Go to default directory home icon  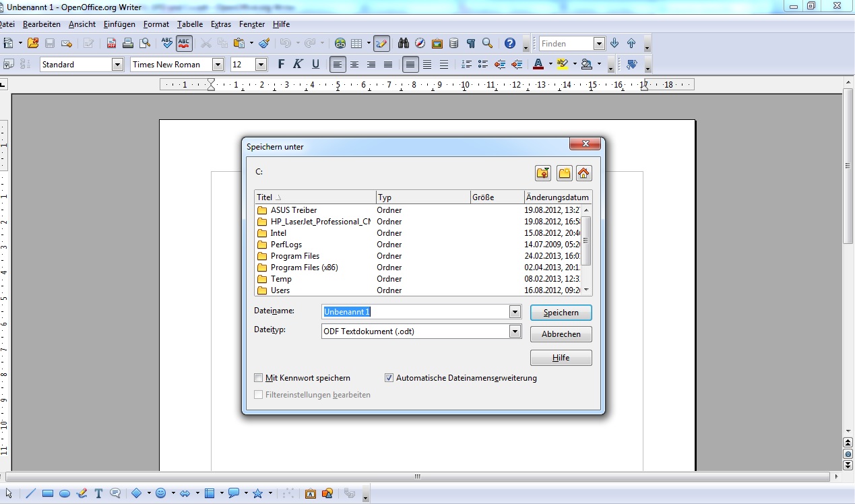coord(583,173)
